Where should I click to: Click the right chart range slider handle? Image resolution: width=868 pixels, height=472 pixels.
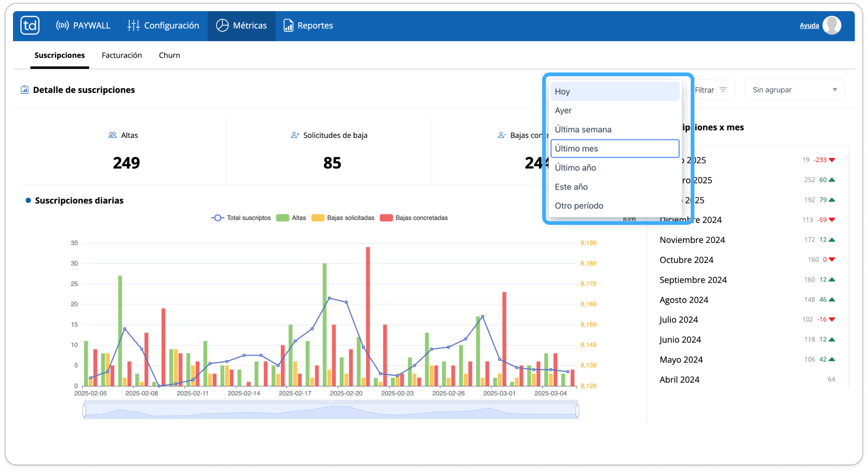pos(577,411)
